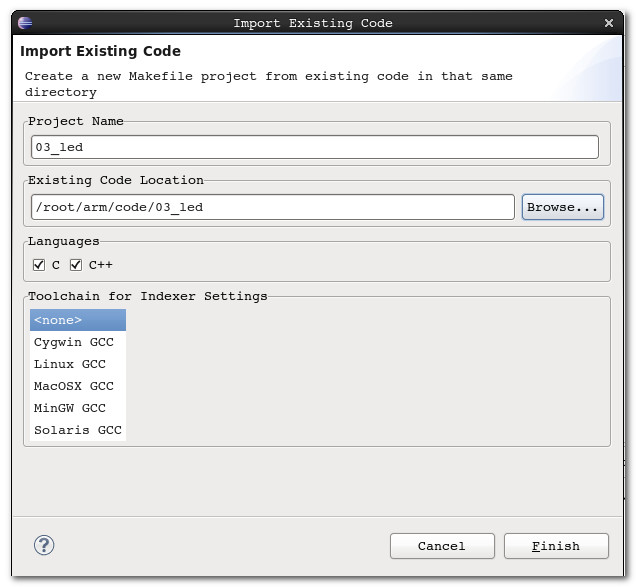
Task: Click the Project Name text field
Action: (315, 147)
